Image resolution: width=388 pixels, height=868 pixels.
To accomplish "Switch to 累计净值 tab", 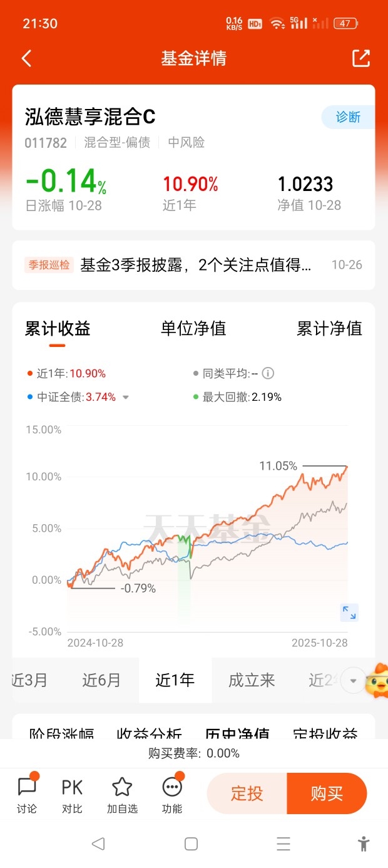I will click(x=329, y=328).
